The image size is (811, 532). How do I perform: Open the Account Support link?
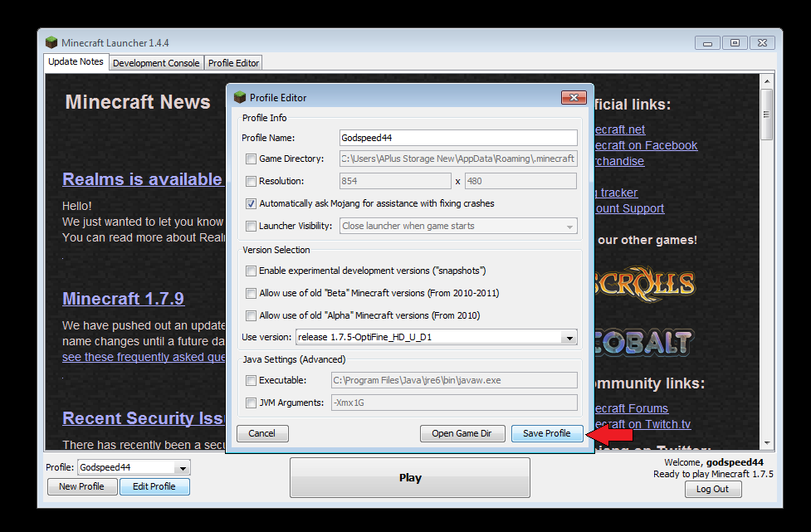[629, 208]
